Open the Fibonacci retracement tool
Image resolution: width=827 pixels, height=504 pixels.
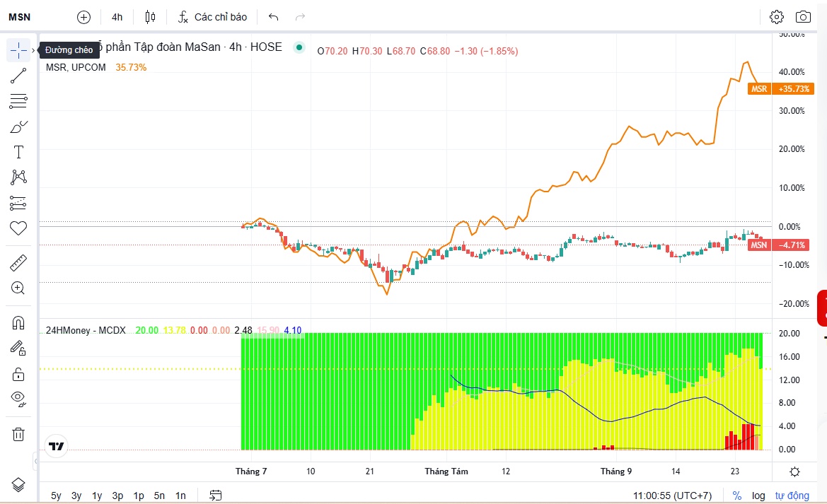point(18,101)
